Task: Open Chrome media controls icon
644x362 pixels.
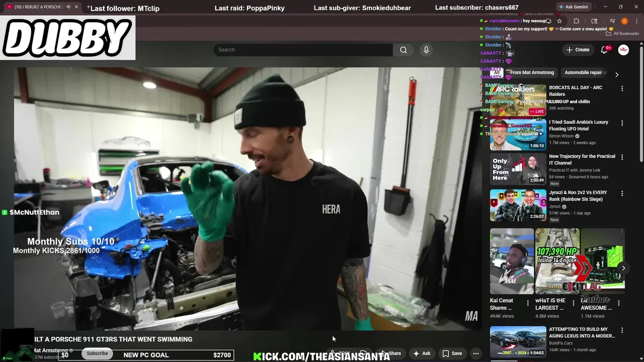Action: tap(612, 21)
